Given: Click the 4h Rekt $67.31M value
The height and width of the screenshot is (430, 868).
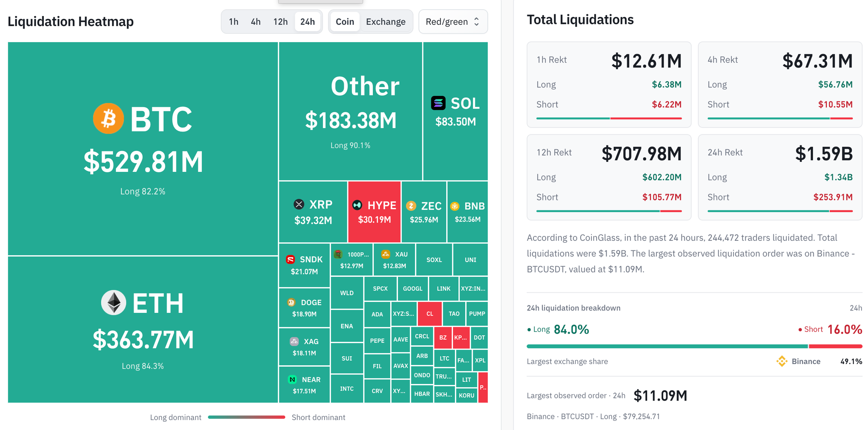Looking at the screenshot, I should [817, 61].
